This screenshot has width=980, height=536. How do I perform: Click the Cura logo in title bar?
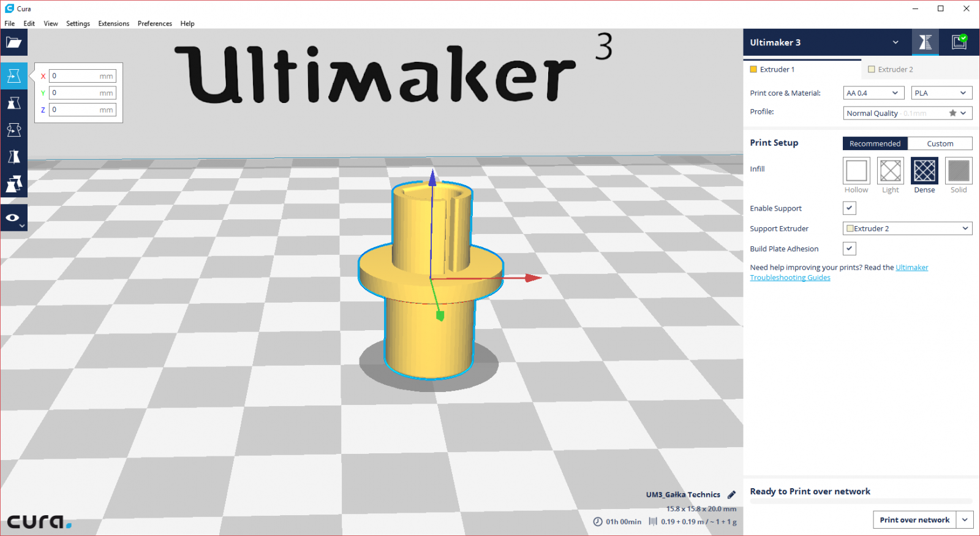[9, 9]
